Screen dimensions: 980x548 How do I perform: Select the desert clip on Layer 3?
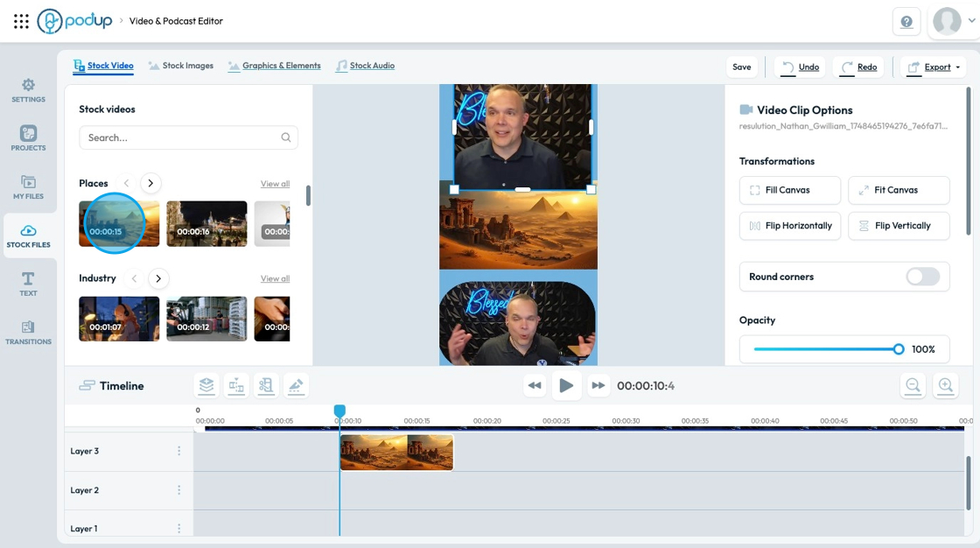(x=397, y=453)
